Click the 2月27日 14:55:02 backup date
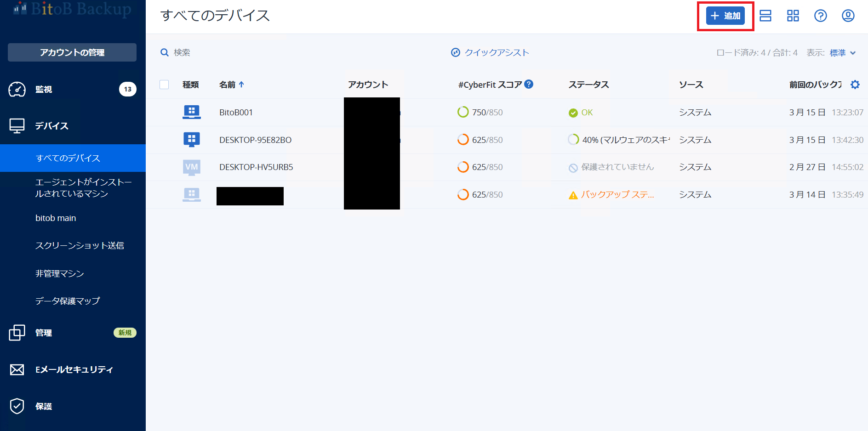The width and height of the screenshot is (868, 431). (826, 167)
